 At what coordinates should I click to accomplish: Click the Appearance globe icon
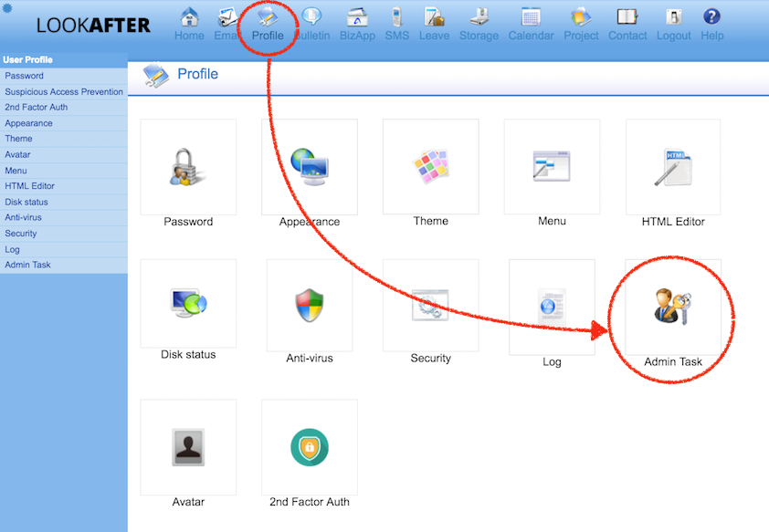(x=310, y=167)
